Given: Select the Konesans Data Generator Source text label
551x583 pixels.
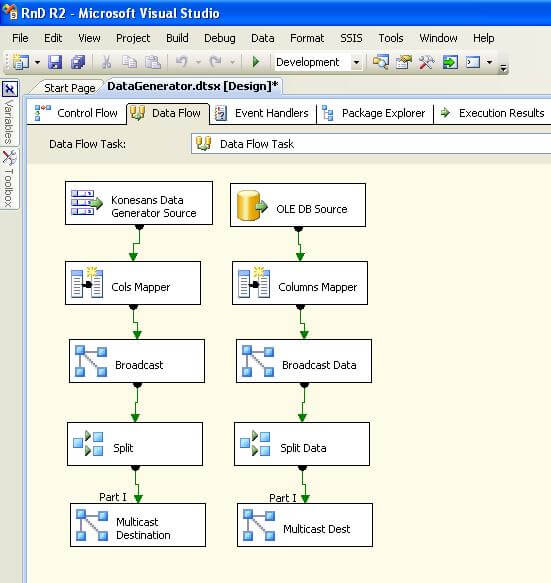Looking at the screenshot, I should [154, 206].
